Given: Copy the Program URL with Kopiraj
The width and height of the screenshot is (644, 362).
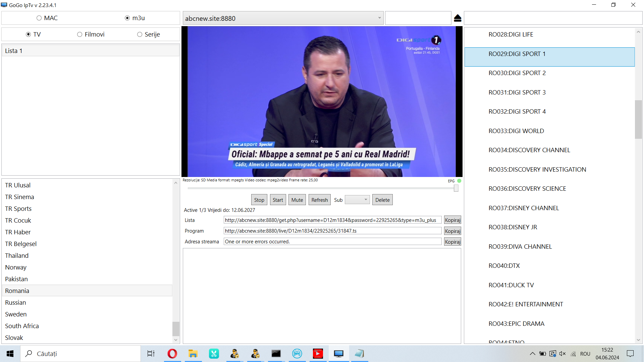Looking at the screenshot, I should [452, 231].
